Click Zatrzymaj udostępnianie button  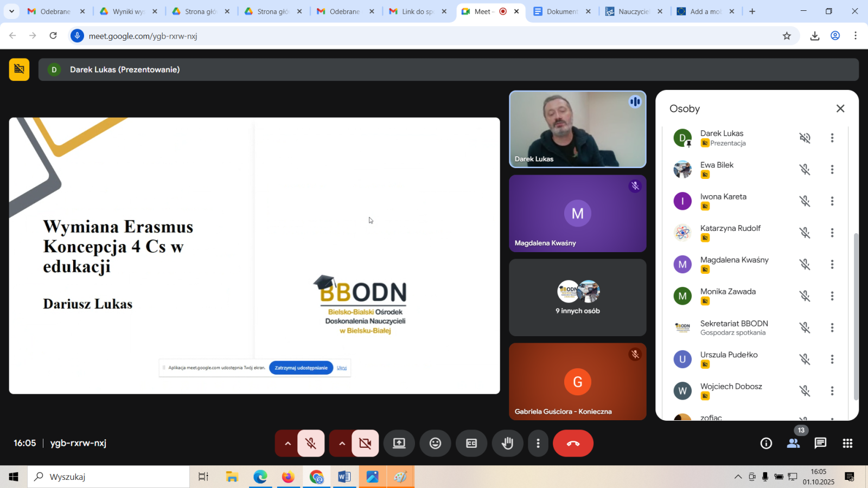[x=301, y=368]
